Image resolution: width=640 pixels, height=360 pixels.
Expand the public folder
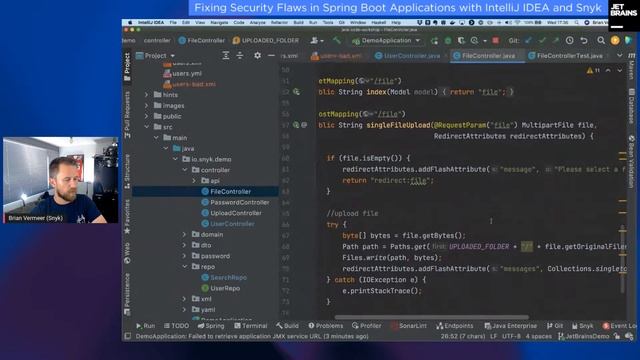(147, 116)
